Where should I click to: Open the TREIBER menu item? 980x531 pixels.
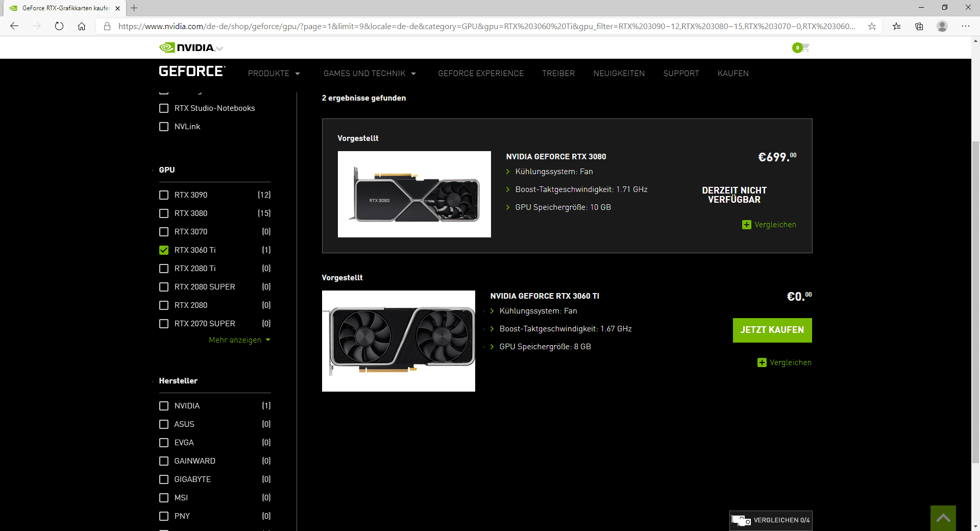558,74
